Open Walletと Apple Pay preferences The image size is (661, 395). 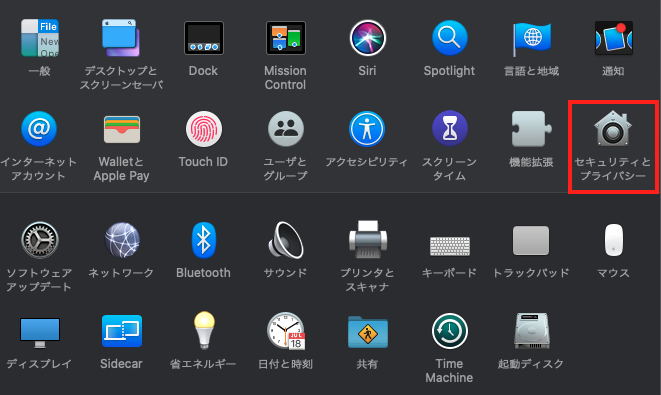pos(121,129)
